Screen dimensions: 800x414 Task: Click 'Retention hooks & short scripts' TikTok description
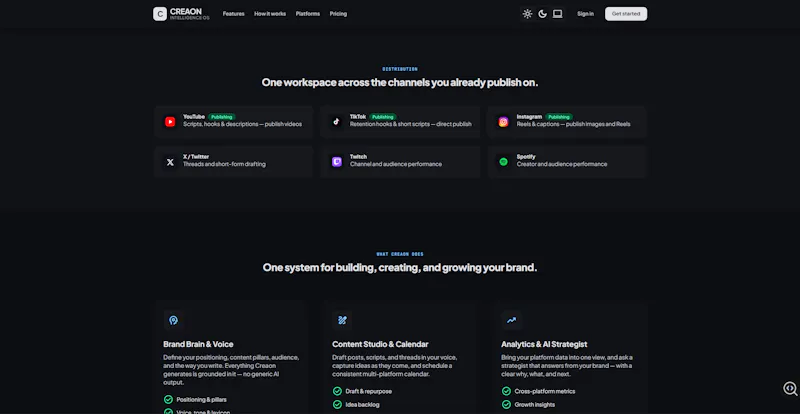411,124
